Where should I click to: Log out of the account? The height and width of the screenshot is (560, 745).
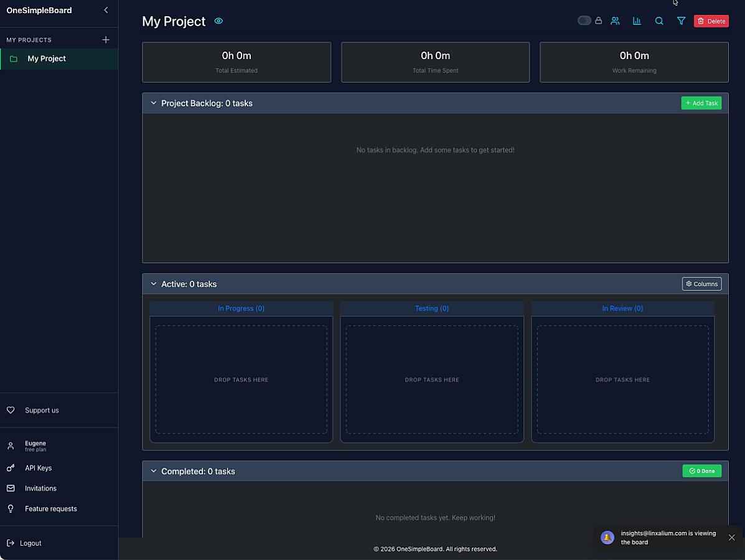pos(30,543)
